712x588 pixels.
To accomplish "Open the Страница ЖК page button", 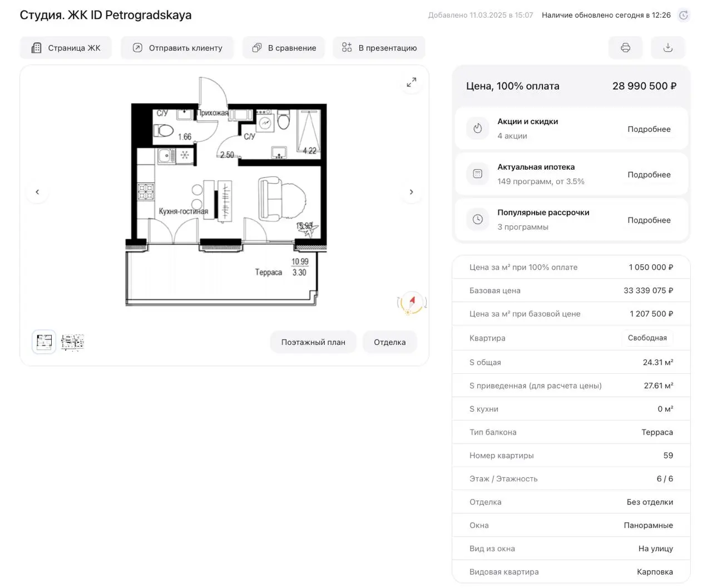I will point(66,48).
